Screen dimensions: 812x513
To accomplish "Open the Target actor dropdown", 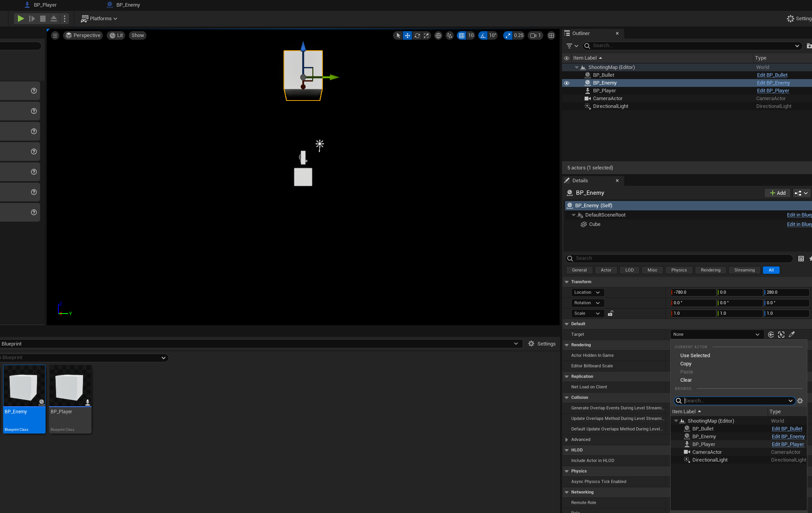I will 716,335.
